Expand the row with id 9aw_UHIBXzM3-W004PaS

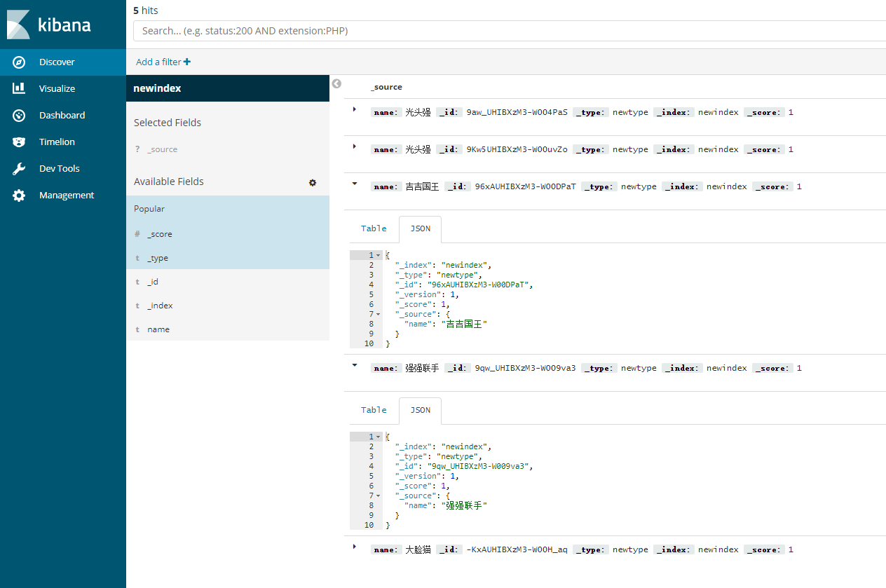[x=355, y=109]
